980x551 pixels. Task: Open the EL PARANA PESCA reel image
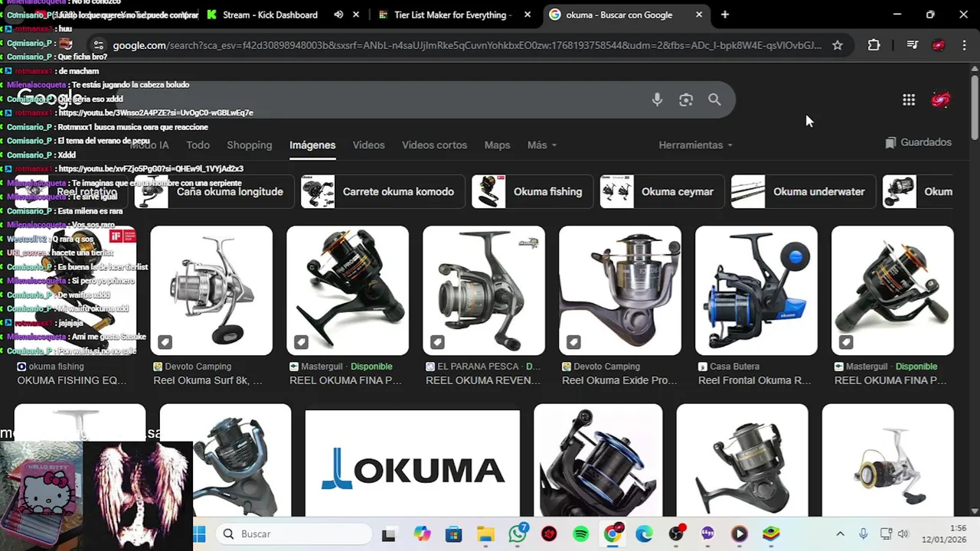(484, 291)
